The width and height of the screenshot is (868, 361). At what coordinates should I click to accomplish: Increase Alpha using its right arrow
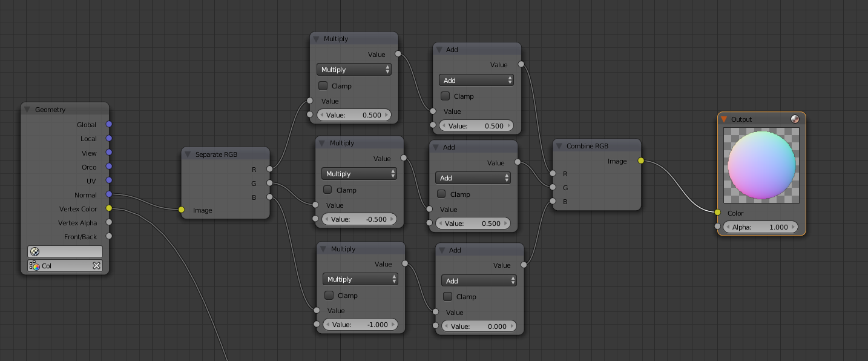click(794, 227)
